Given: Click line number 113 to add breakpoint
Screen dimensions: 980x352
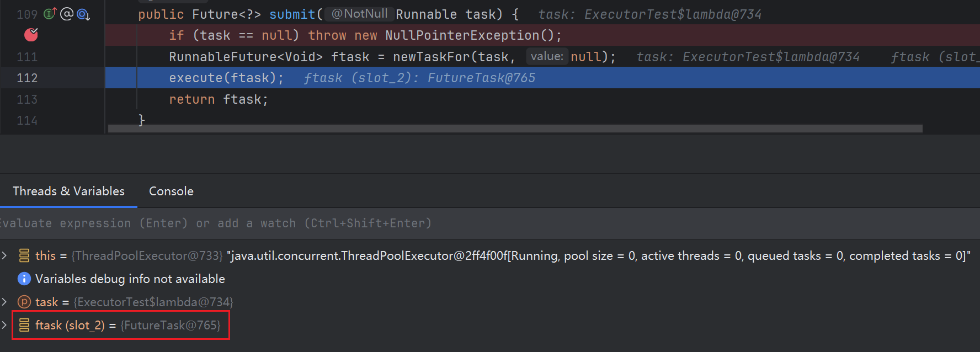Looking at the screenshot, I should 27,99.
